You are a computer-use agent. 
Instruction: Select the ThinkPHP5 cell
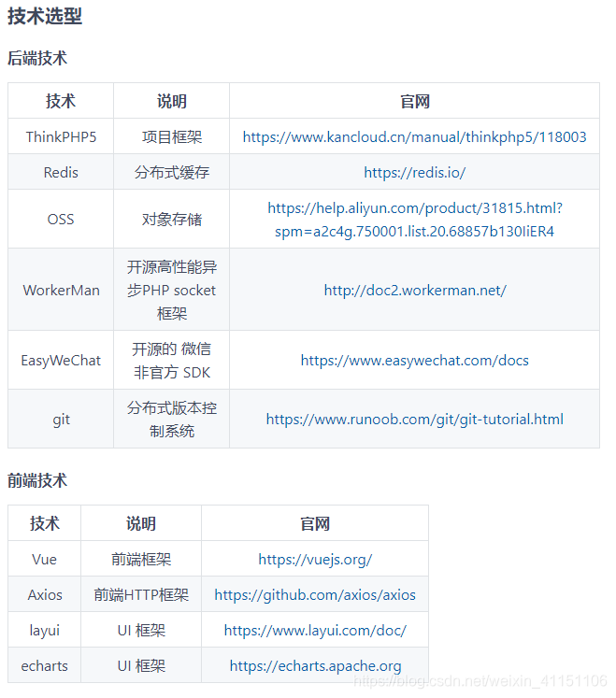coord(61,137)
